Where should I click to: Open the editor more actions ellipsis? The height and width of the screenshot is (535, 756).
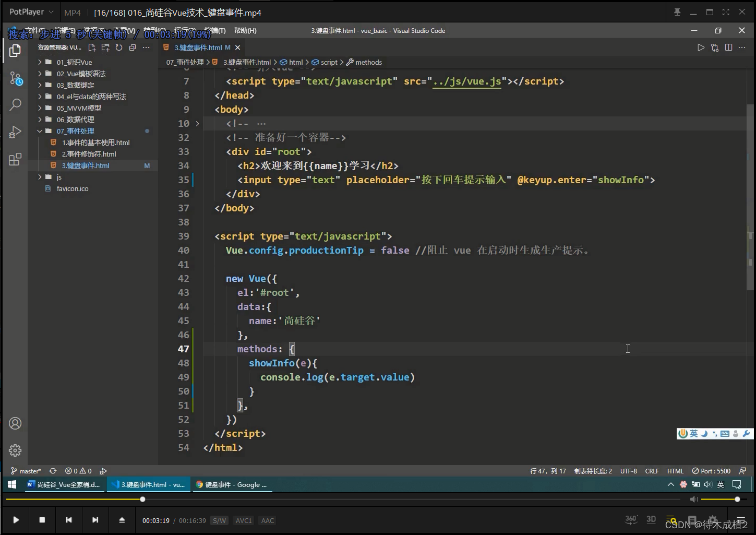click(742, 47)
